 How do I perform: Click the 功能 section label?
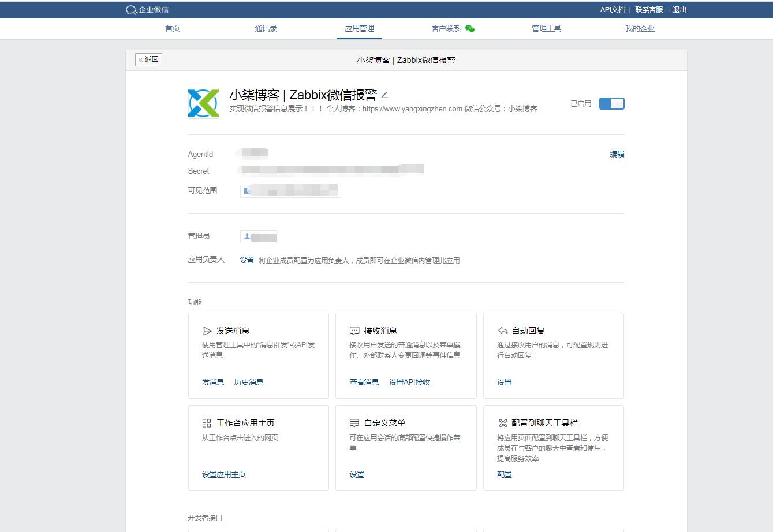195,302
